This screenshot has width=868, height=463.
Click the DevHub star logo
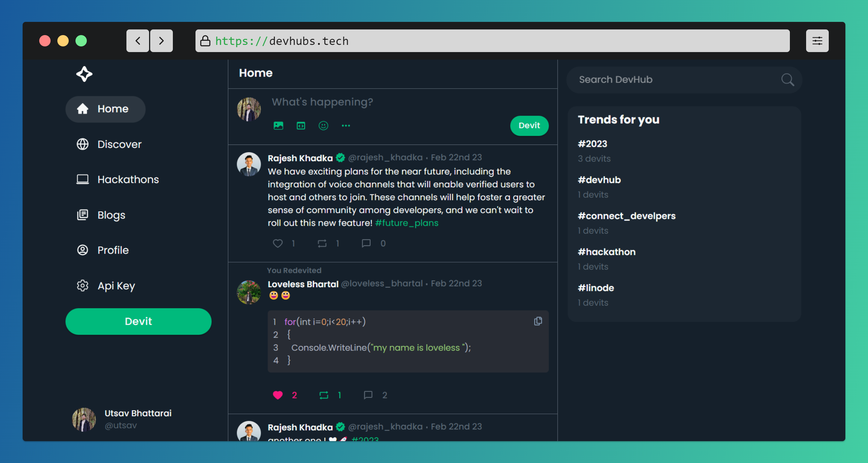pos(84,74)
